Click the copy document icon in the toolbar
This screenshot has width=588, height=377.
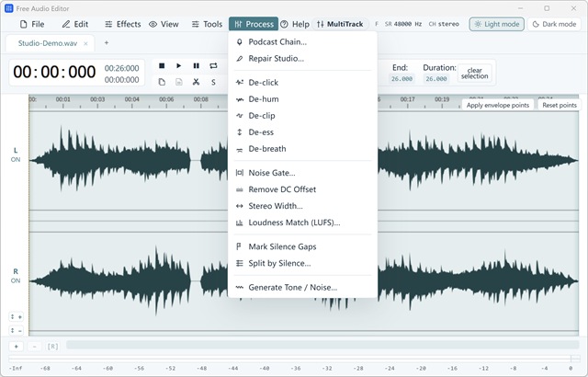[162, 82]
